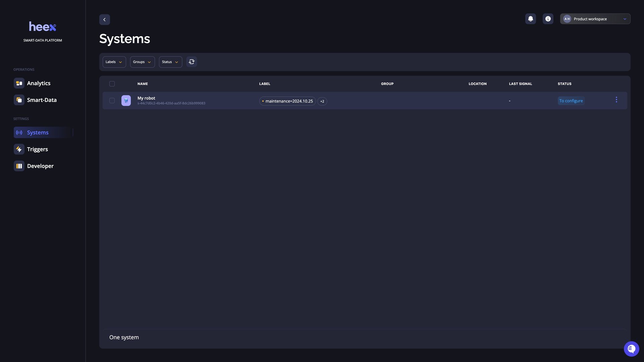Click the My robot avatar icon
Screen dimensions: 644x362
(x=126, y=101)
